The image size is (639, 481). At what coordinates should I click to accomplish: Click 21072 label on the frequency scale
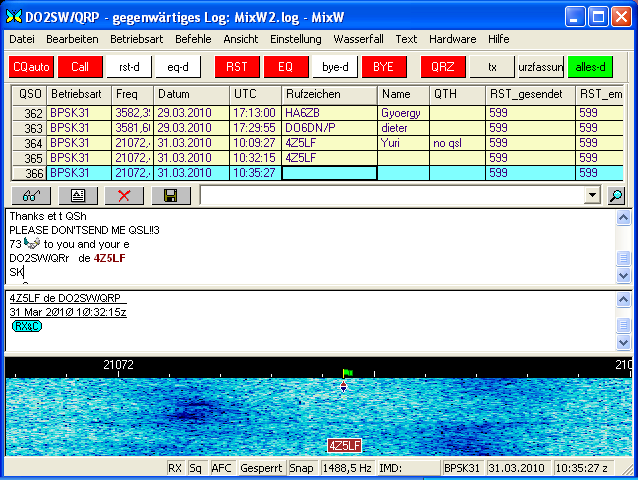[118, 364]
